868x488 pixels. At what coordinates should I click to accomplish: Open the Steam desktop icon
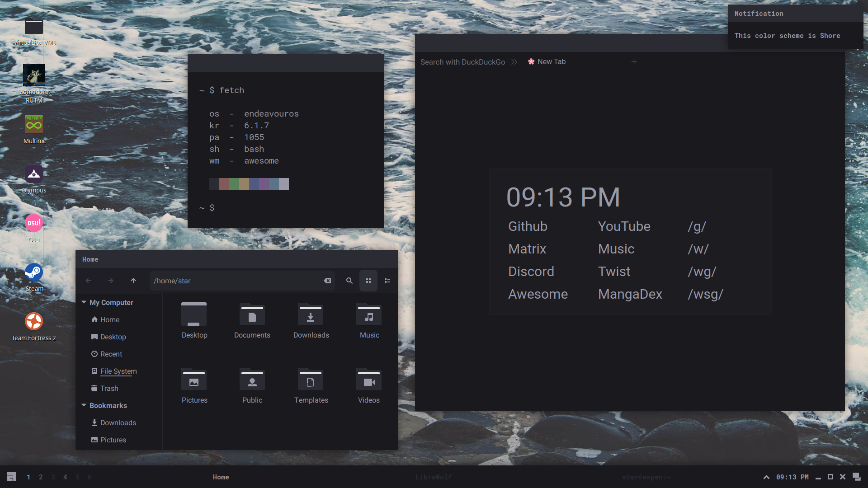34,272
